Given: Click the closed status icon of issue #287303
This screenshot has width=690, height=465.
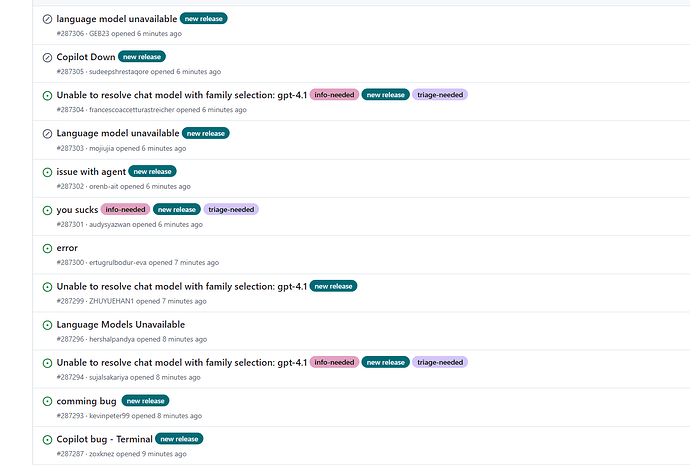Looking at the screenshot, I should 47,134.
